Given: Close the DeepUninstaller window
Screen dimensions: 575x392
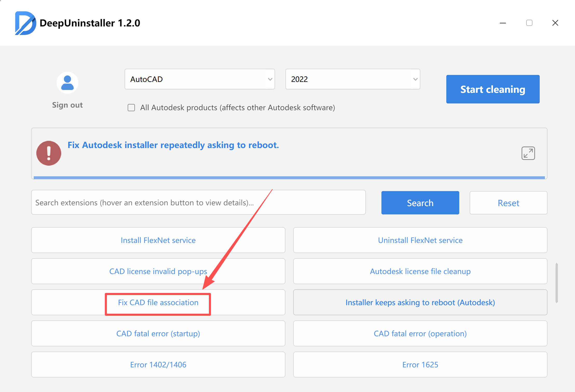Looking at the screenshot, I should point(555,23).
